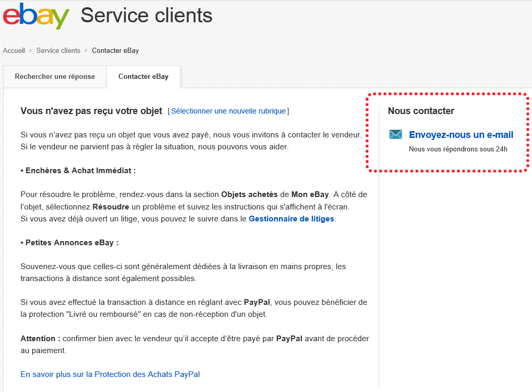Click the text Nous vous répondrons sous 24h

(x=458, y=149)
